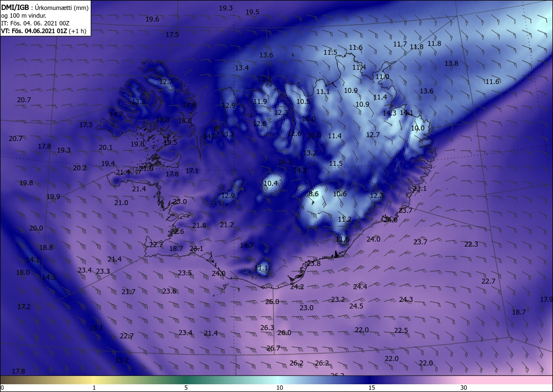The width and height of the screenshot is (553, 392).
Task: Select the 'IT: Fös. 04. 06. 2021 00Z' line
Action: click(35, 24)
